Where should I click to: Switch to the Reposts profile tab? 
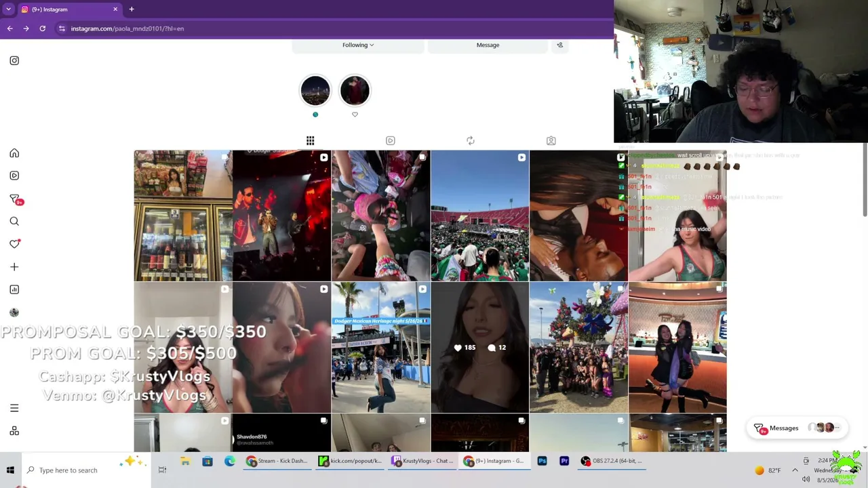point(471,140)
